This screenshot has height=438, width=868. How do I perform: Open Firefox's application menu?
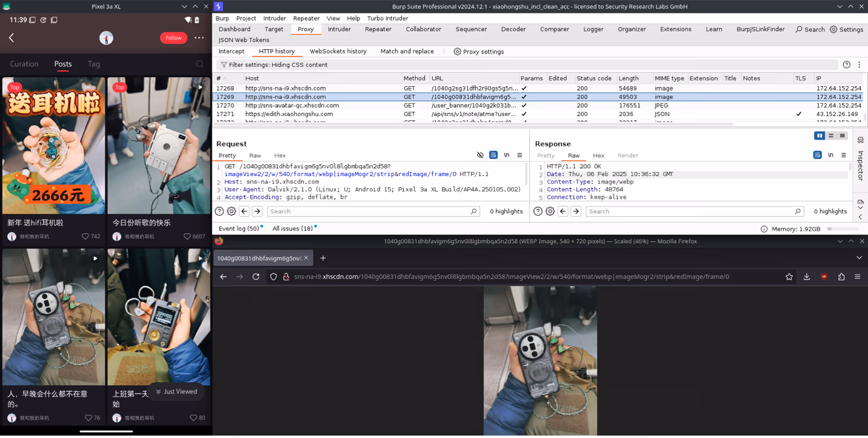coord(857,276)
